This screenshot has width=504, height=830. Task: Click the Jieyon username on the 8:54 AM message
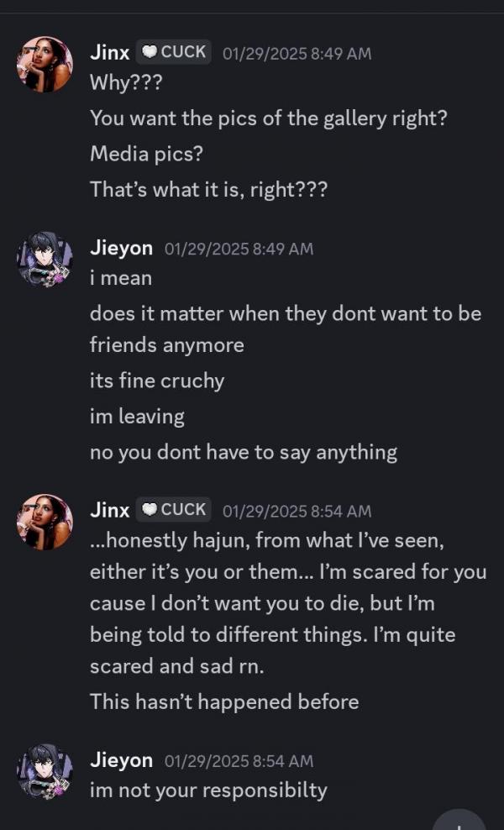[x=121, y=760]
